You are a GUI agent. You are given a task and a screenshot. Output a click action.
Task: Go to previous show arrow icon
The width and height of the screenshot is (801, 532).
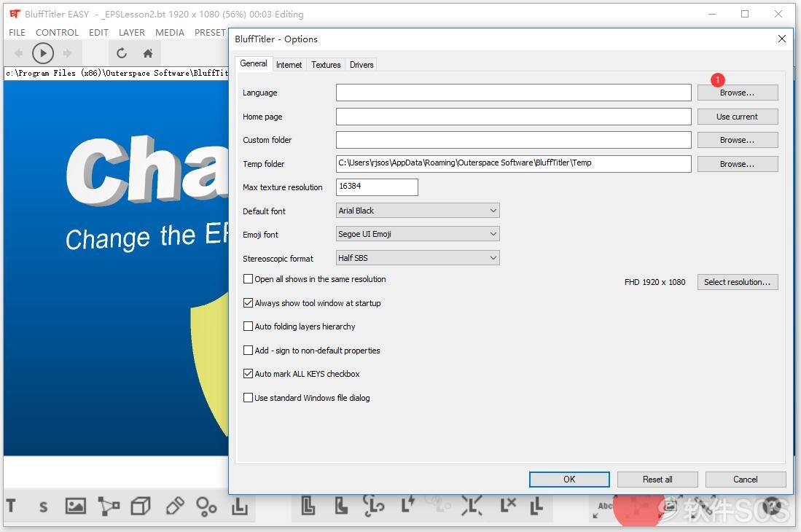(18, 53)
